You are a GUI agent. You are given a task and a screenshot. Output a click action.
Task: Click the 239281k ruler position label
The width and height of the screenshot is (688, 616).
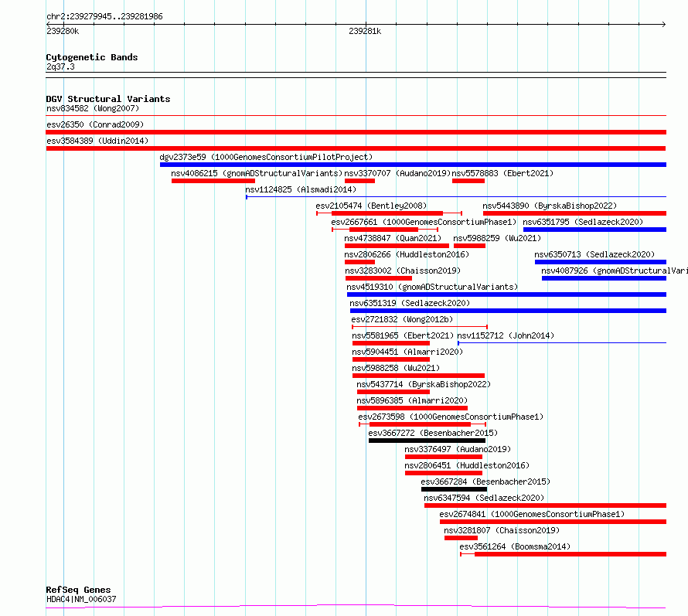tap(365, 31)
